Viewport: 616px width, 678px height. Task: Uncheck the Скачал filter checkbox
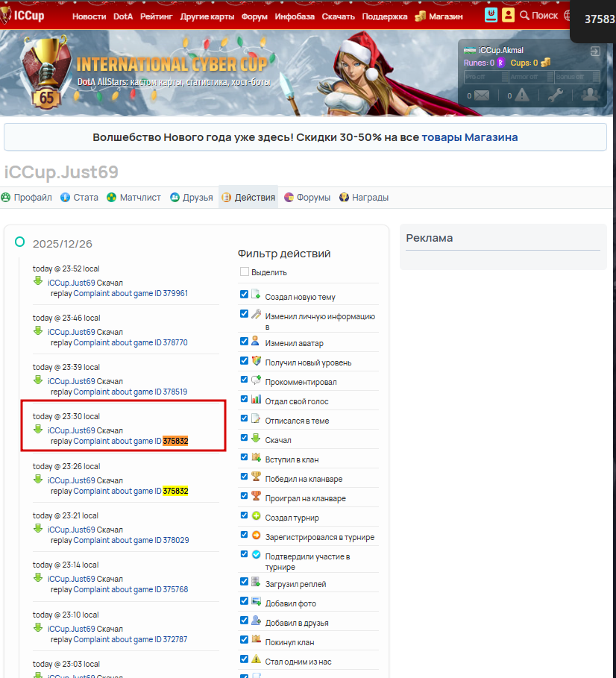244,438
